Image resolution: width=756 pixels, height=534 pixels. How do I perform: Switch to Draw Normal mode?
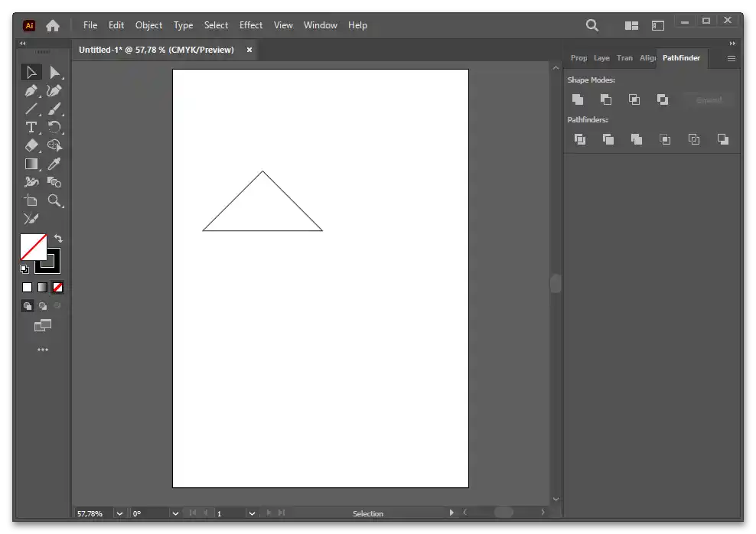click(28, 306)
